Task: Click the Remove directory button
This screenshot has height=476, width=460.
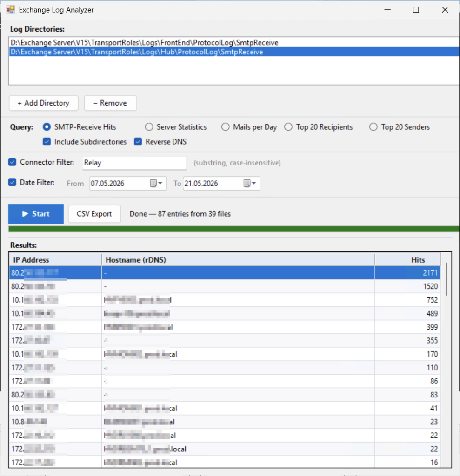Action: 110,103
